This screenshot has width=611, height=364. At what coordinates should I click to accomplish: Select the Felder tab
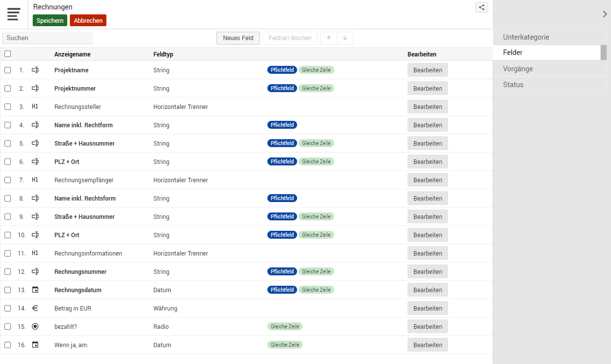pos(547,52)
